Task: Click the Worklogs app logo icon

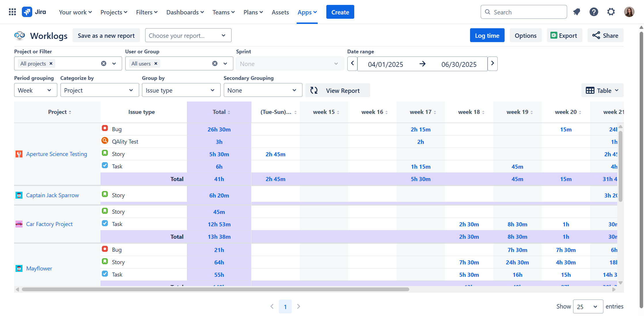Action: 20,35
